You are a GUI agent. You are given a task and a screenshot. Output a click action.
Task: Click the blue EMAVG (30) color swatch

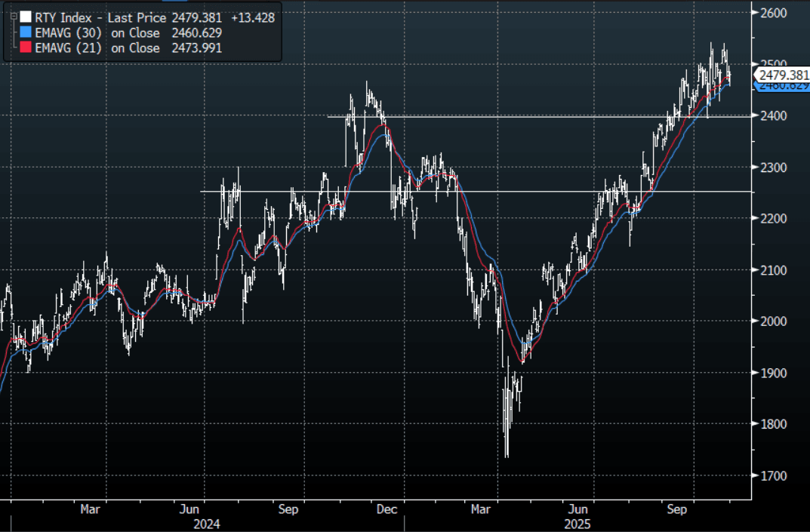click(x=25, y=32)
